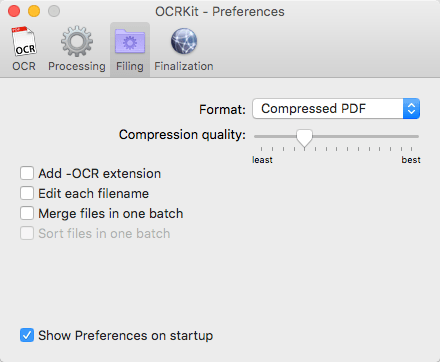
Task: Tick the Edit each filename checkbox
Action: [x=27, y=193]
